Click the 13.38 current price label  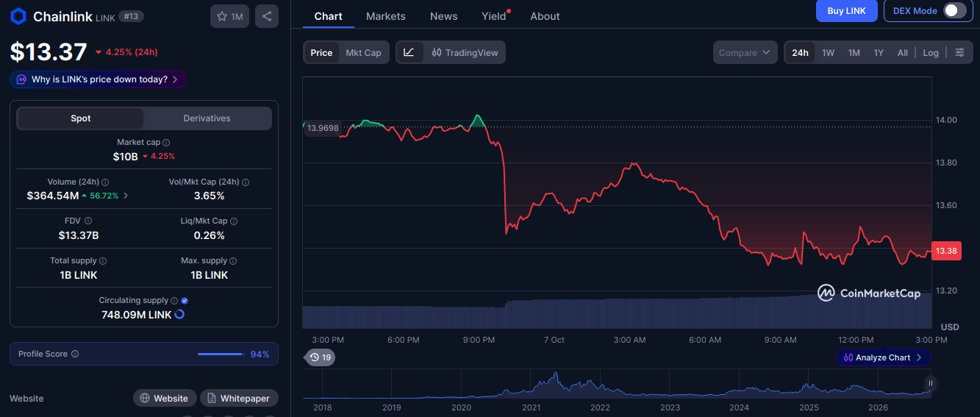948,251
